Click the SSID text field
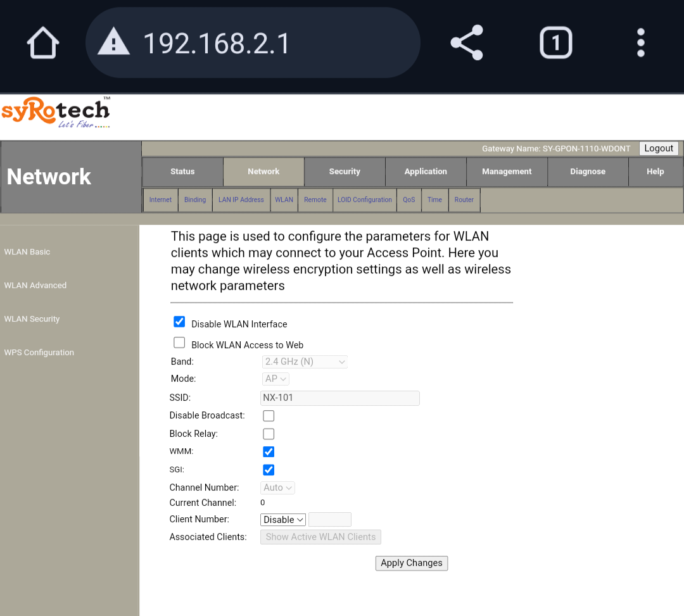 (x=340, y=398)
